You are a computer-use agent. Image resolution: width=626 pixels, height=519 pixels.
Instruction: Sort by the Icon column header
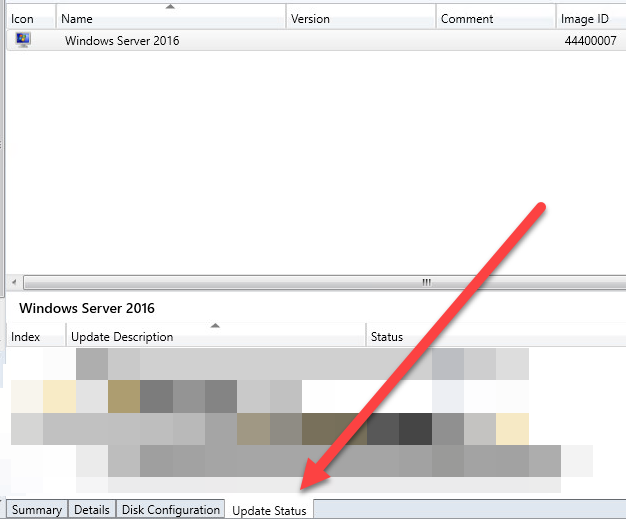[31, 18]
